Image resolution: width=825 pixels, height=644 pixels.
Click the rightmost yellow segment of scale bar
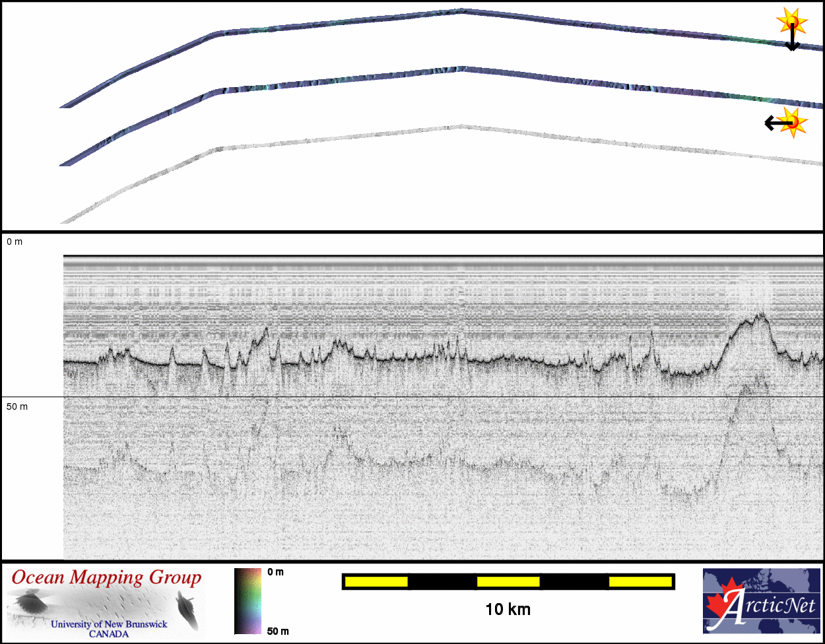click(x=639, y=581)
